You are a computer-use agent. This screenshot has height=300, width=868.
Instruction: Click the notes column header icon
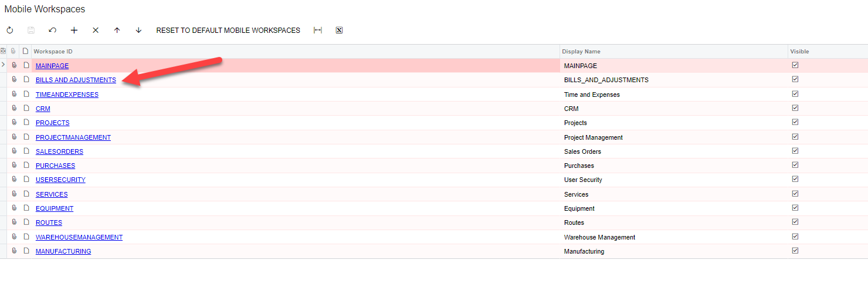tap(25, 51)
